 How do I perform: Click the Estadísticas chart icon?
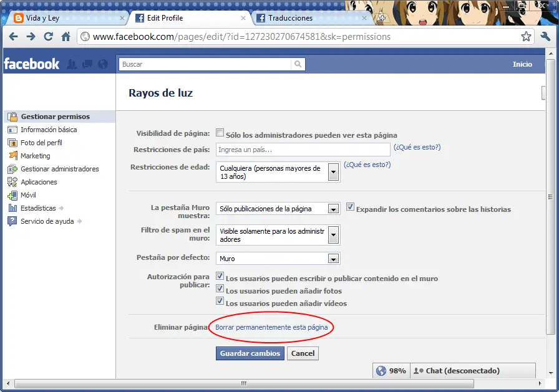point(12,208)
